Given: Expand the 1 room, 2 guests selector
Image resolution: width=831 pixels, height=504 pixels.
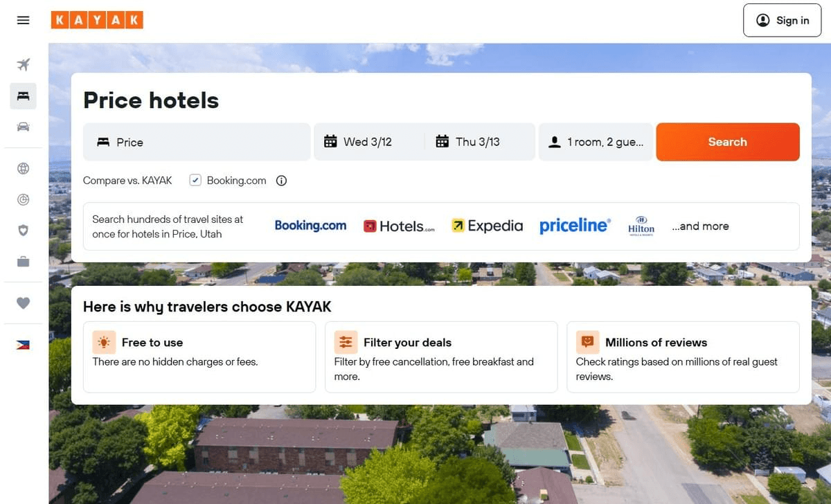Looking at the screenshot, I should (596, 142).
